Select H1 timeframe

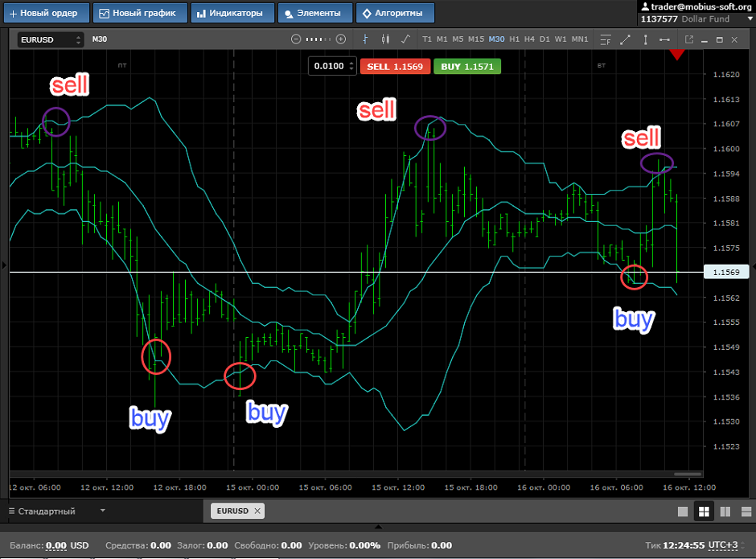(x=515, y=39)
